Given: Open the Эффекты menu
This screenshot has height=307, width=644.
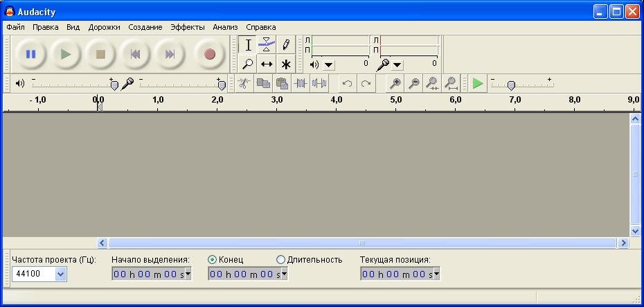Looking at the screenshot, I should point(188,27).
